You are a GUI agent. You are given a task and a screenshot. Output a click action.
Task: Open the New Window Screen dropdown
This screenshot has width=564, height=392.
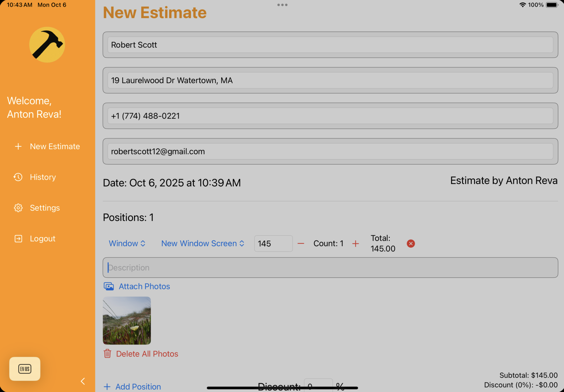pos(202,244)
